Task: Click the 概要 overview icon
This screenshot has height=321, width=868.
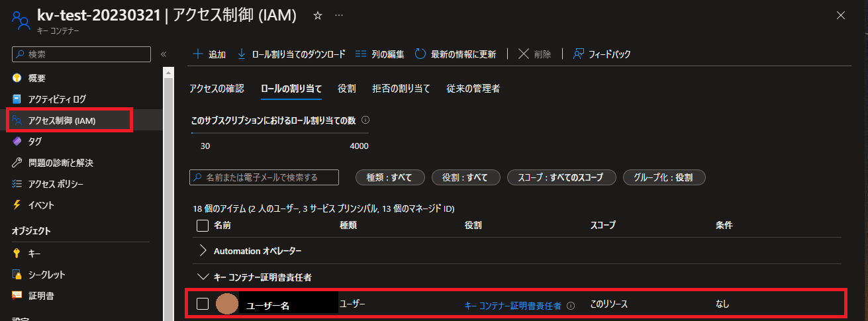Action: tap(17, 77)
